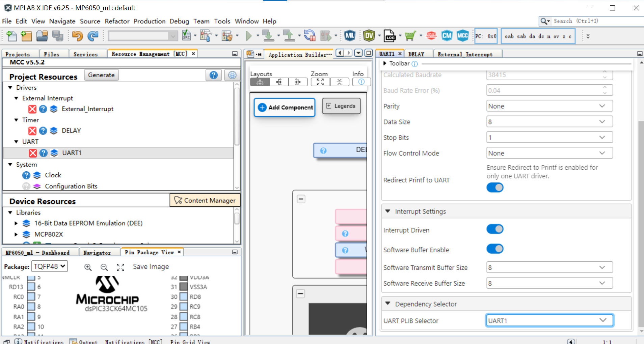Select the first tree layout icon
The width and height of the screenshot is (644, 344).
click(x=260, y=82)
